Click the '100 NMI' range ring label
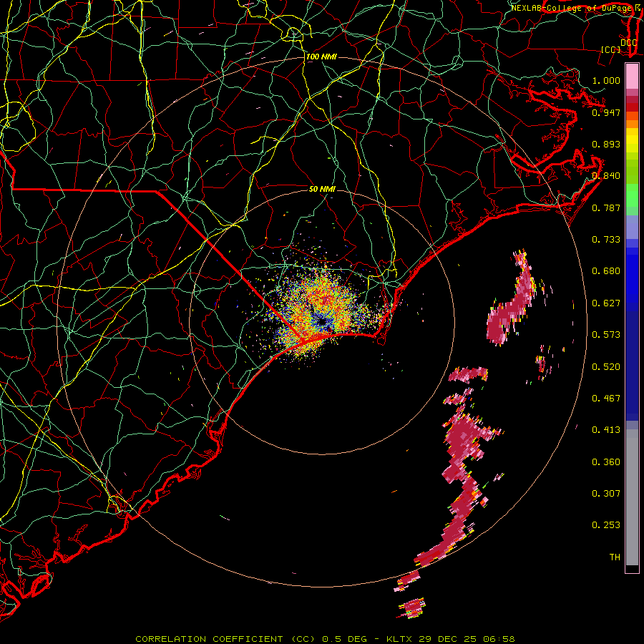 tap(321, 57)
